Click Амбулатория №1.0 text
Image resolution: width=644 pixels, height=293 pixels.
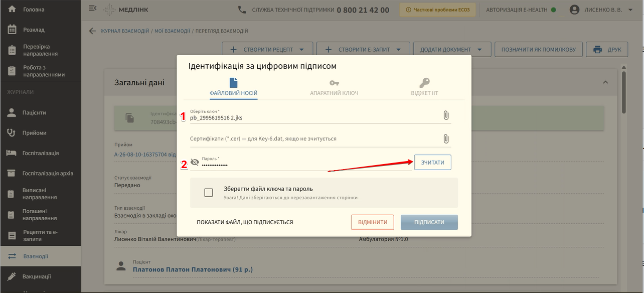coord(384,239)
